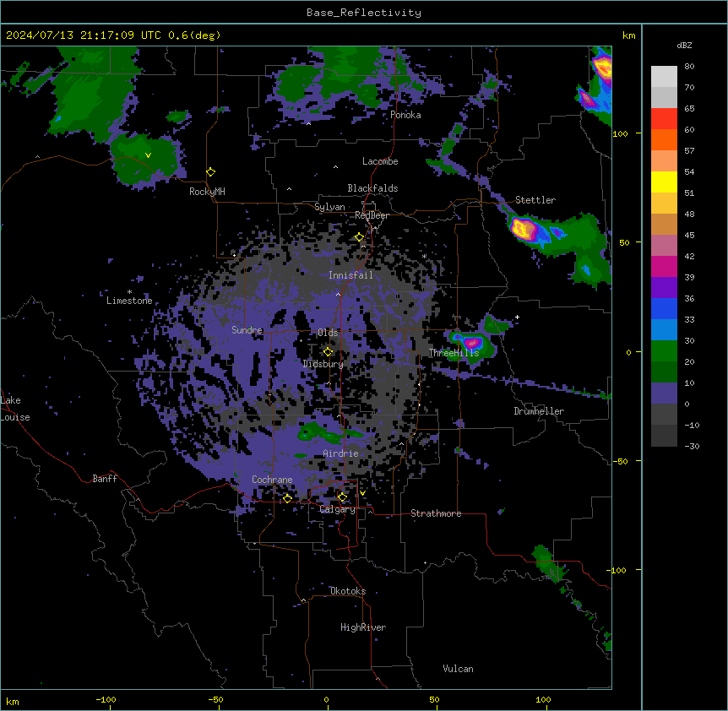Click the Drumheller city label
This screenshot has height=711, width=728.
tap(539, 411)
